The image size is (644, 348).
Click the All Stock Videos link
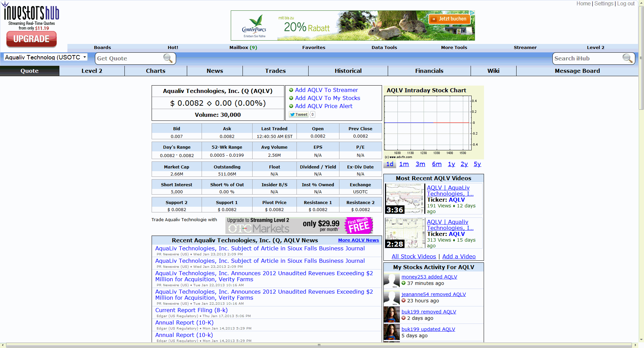click(x=414, y=256)
